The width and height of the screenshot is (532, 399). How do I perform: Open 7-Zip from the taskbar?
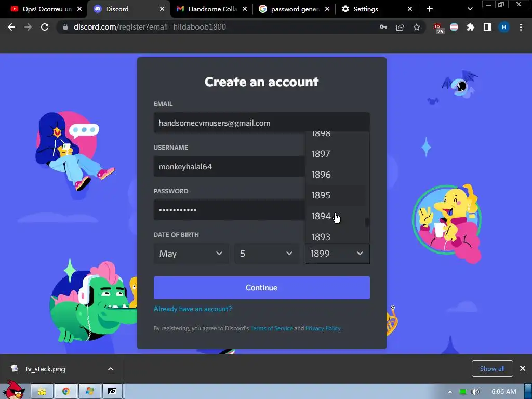coord(112,392)
